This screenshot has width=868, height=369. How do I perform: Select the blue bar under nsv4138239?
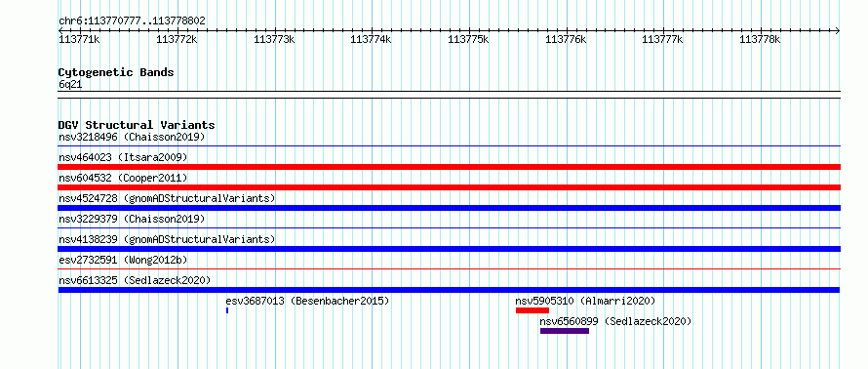[x=449, y=249]
